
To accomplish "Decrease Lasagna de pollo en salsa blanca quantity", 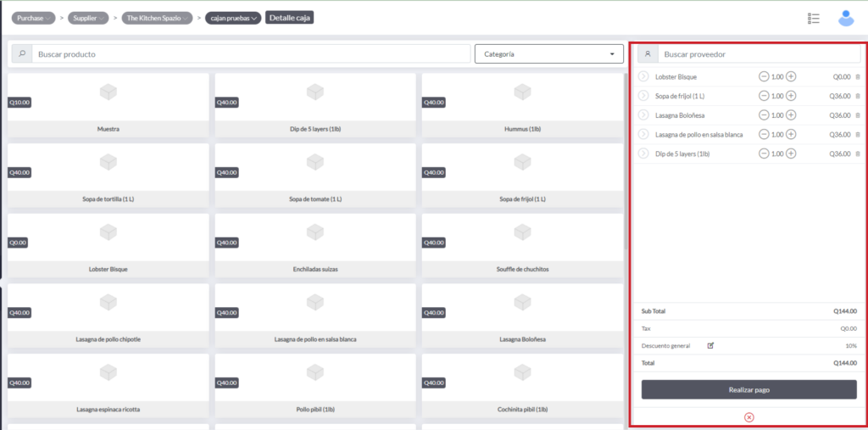I will tap(764, 134).
